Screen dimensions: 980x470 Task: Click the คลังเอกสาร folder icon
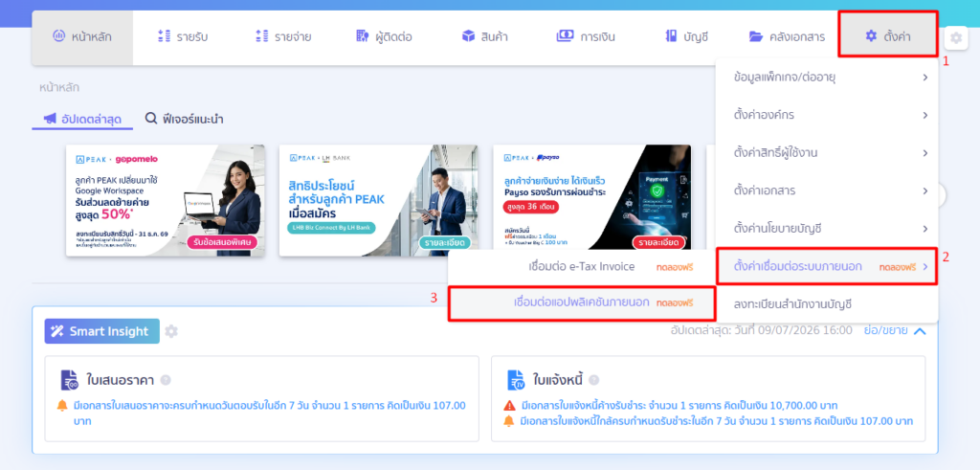[x=756, y=37]
